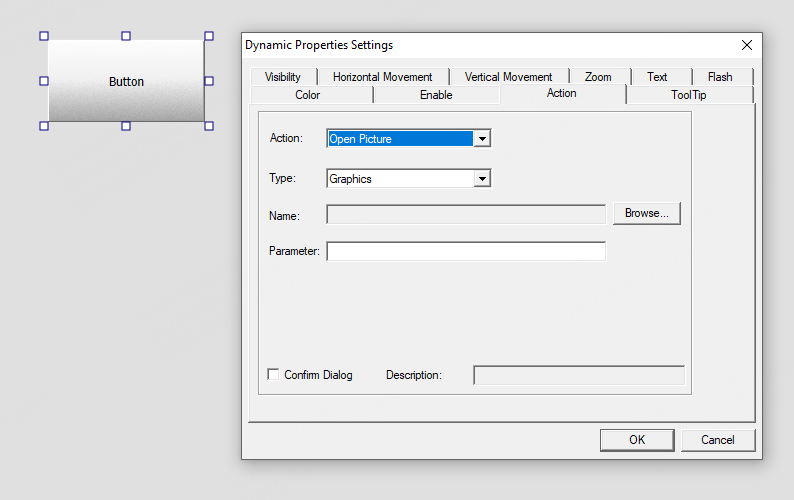Click the Name input field

tap(466, 214)
